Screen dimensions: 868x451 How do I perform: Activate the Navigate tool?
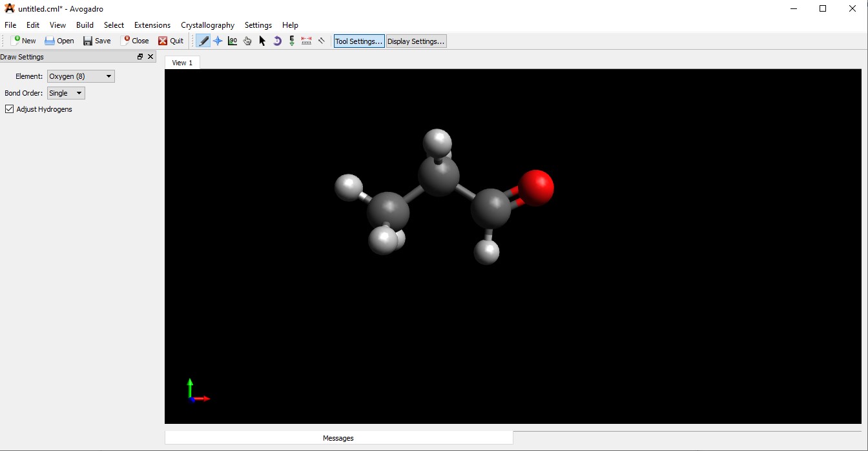[x=218, y=41]
